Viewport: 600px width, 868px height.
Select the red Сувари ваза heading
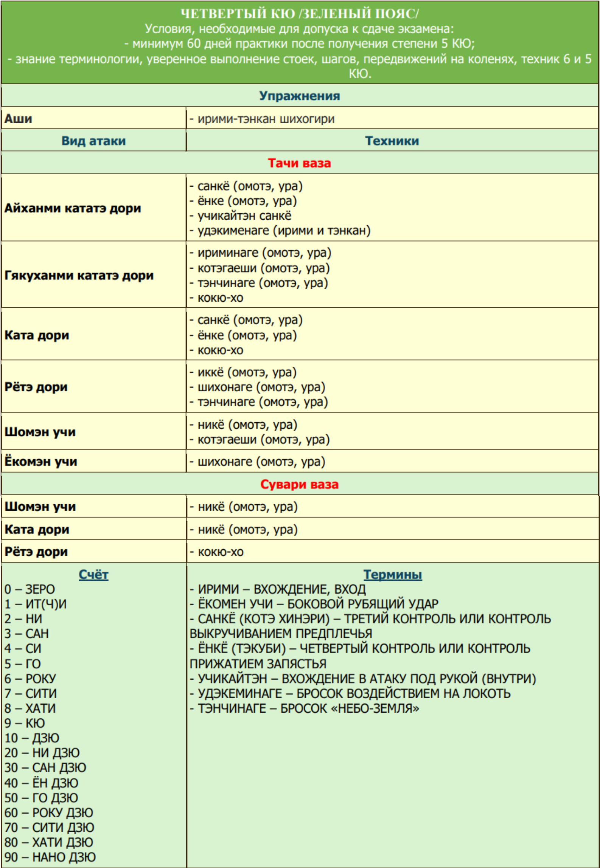(299, 484)
